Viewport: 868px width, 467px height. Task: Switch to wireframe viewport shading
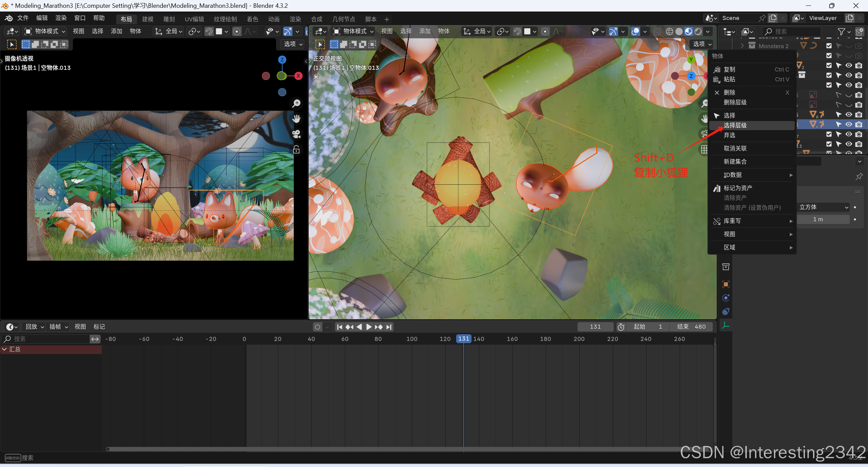(669, 32)
